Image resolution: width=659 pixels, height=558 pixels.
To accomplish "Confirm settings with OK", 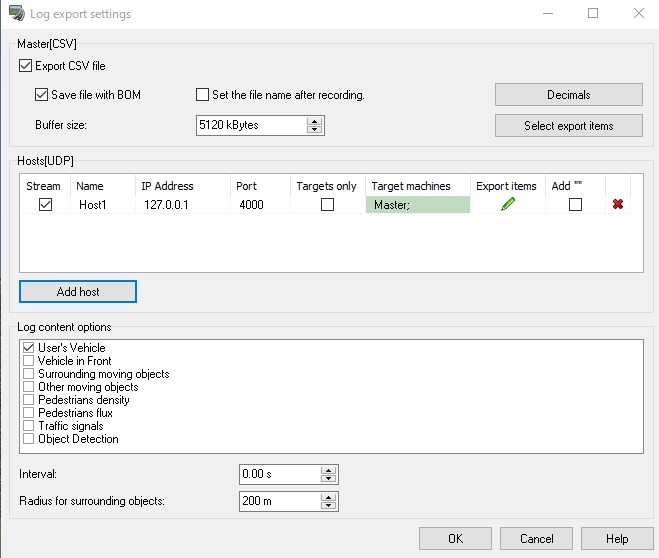I will pyautogui.click(x=455, y=539).
